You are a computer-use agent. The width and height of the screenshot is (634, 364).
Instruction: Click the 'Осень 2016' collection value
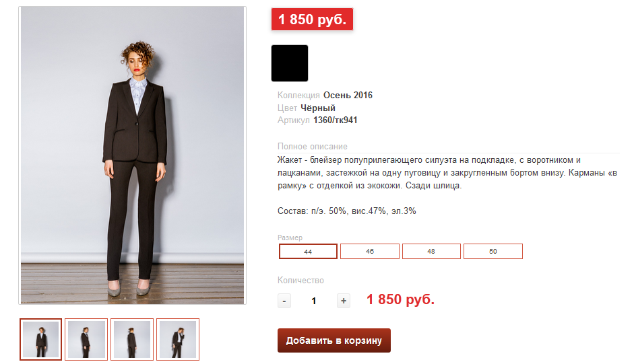(x=348, y=95)
